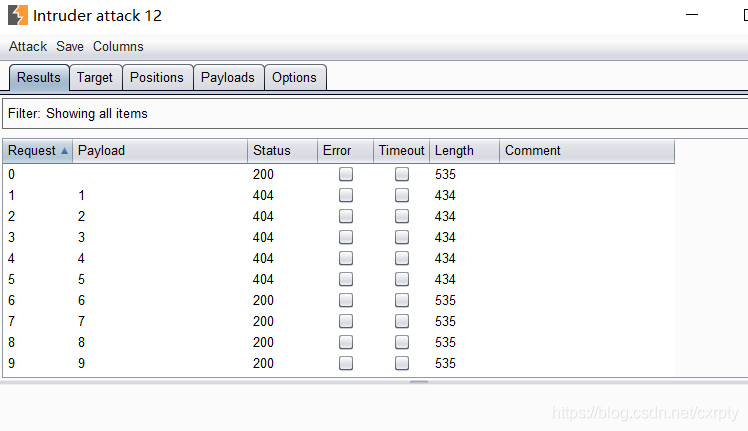This screenshot has height=431, width=748.
Task: Click the split pane divider handle below table
Action: point(419,382)
